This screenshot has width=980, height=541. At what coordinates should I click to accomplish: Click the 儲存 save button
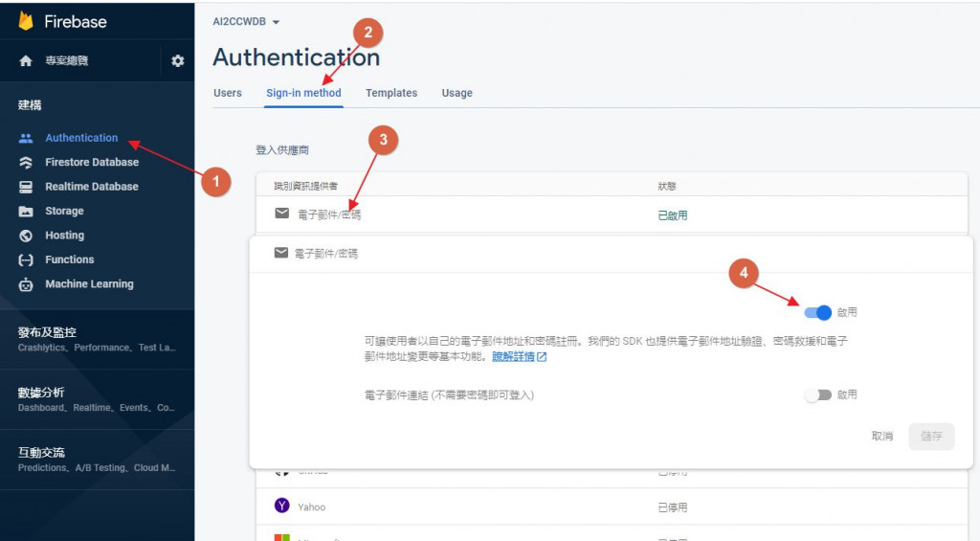click(x=931, y=436)
